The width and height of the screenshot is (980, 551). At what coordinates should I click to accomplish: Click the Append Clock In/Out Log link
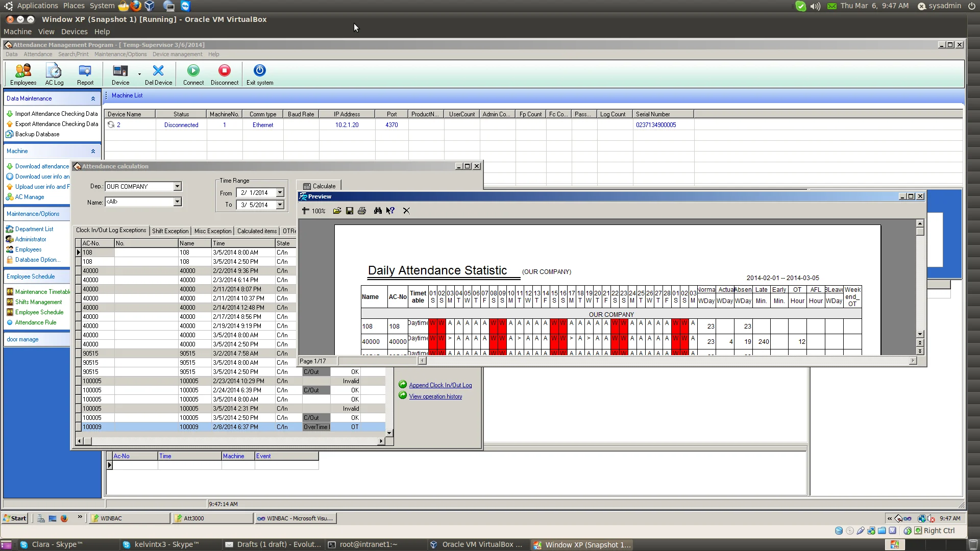[440, 385]
